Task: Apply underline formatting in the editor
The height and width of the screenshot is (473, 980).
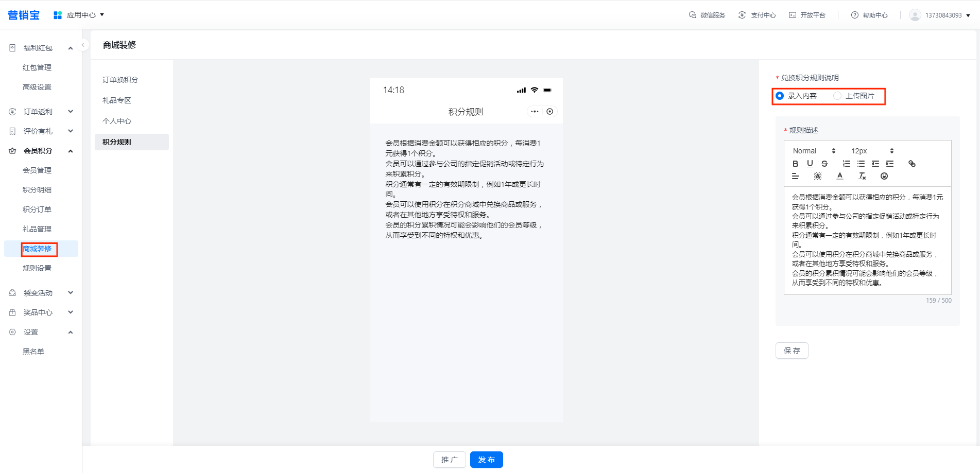Action: (810, 164)
